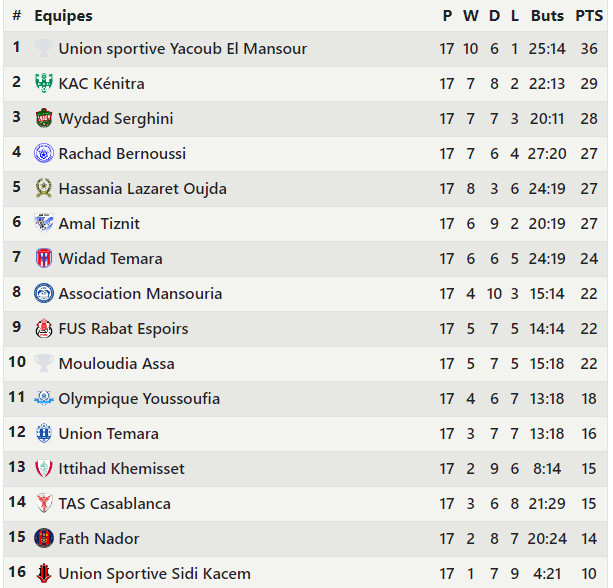Click the FUS Rabat Espoirs logo
Screen dimensions: 613x588
(x=44, y=329)
